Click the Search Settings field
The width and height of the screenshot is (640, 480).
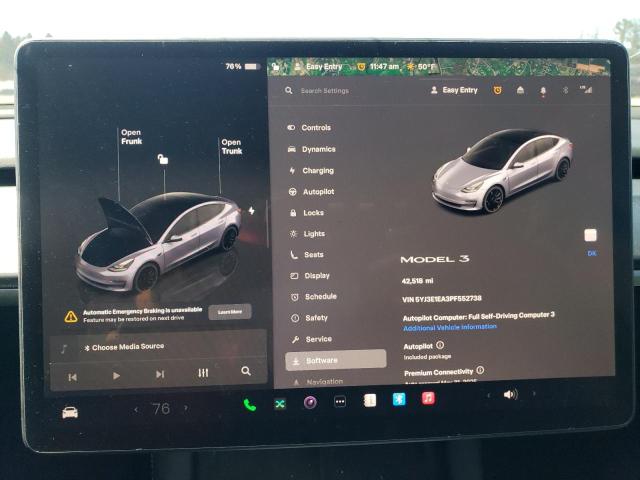pyautogui.click(x=324, y=91)
